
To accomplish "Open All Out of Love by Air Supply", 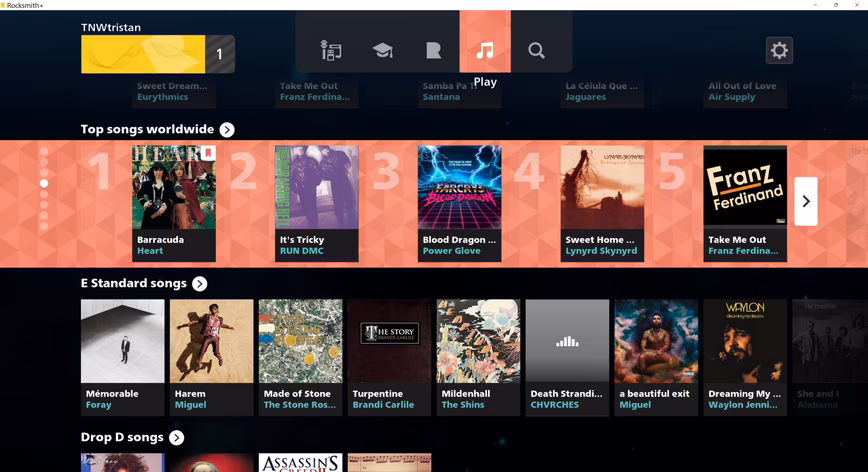I will [745, 92].
